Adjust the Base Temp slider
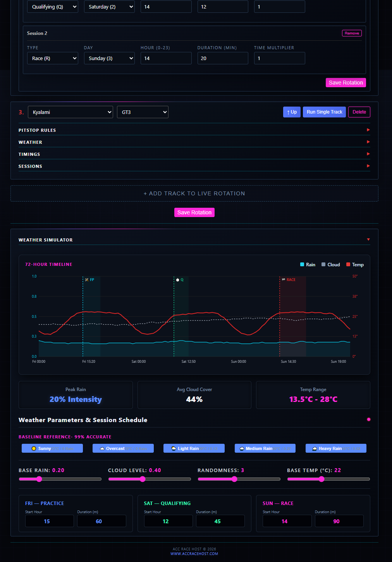This screenshot has height=562, width=392. (x=328, y=479)
